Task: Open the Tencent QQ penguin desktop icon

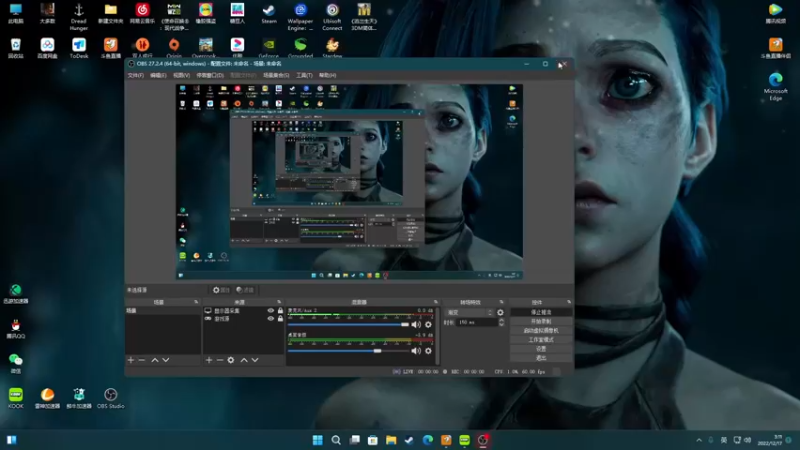Action: (16, 329)
